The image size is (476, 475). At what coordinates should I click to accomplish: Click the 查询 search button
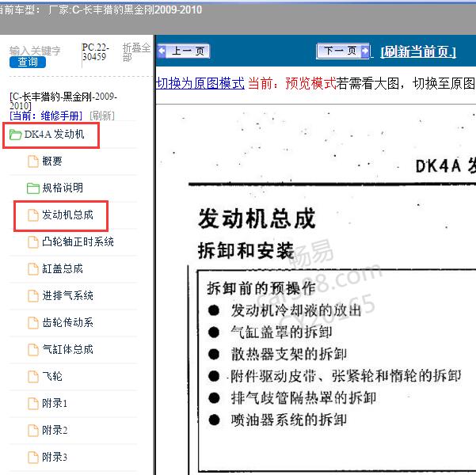pos(28,62)
